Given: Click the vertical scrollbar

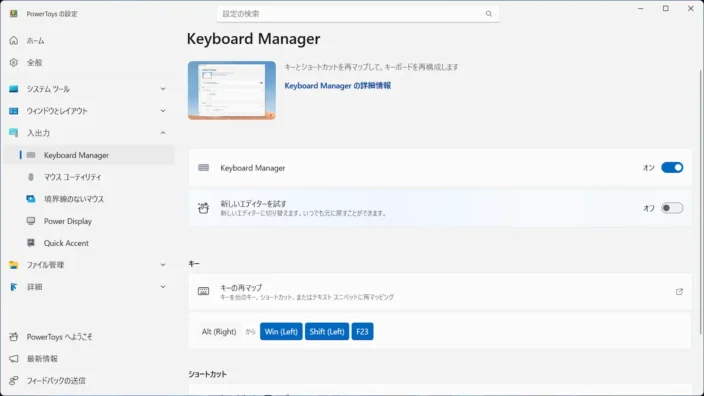Looking at the screenshot, I should (700, 202).
